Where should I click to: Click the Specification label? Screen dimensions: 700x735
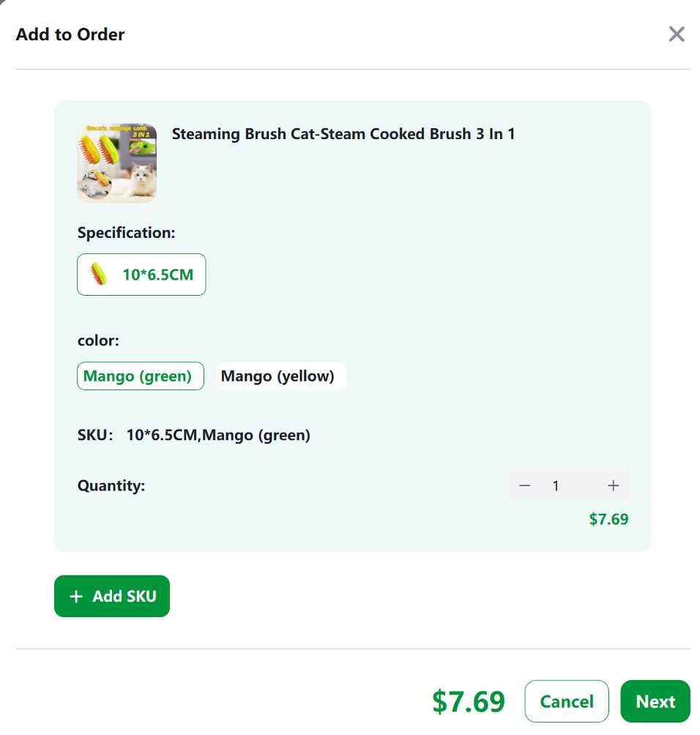[x=126, y=233]
